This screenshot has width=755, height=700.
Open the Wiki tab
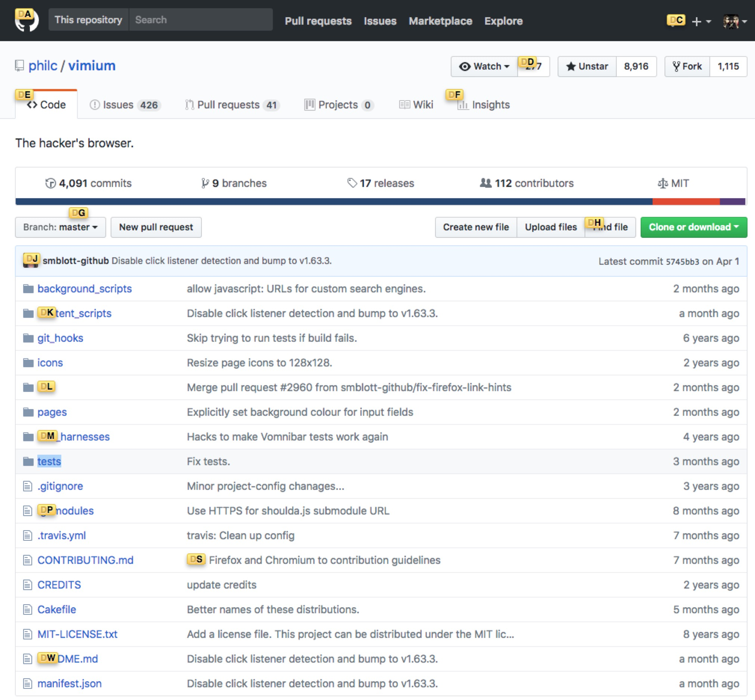click(x=416, y=105)
